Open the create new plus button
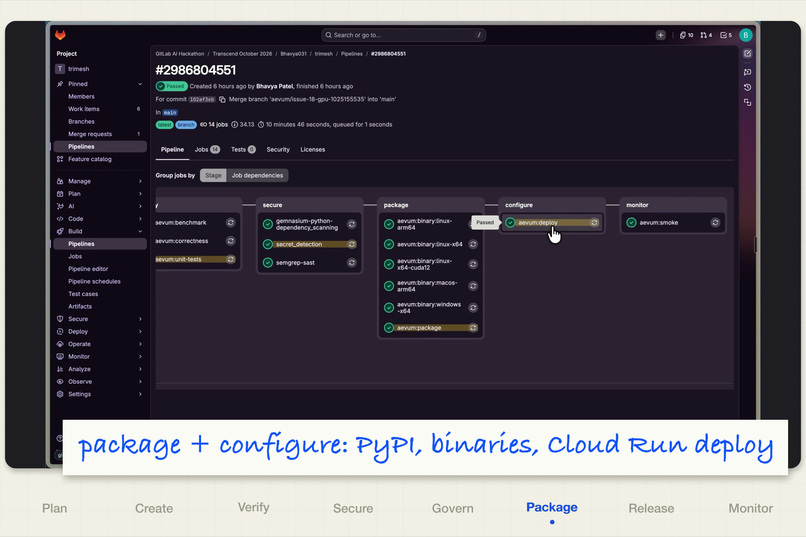Screen dimensions: 806x537 [661, 35]
